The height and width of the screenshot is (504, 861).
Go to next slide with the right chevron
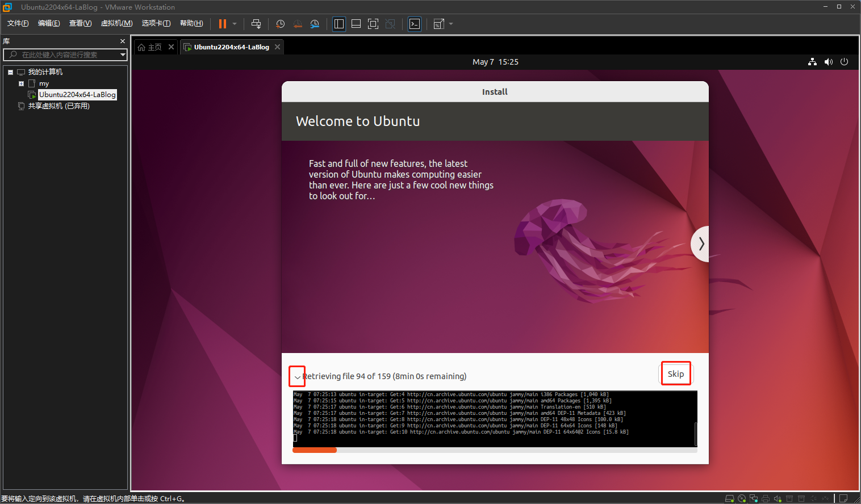tap(701, 244)
